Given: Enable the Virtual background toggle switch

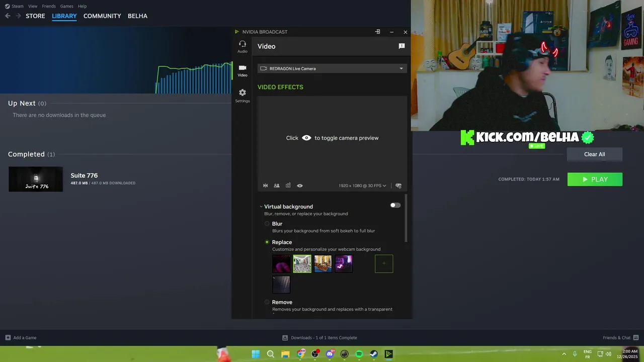Looking at the screenshot, I should point(395,205).
